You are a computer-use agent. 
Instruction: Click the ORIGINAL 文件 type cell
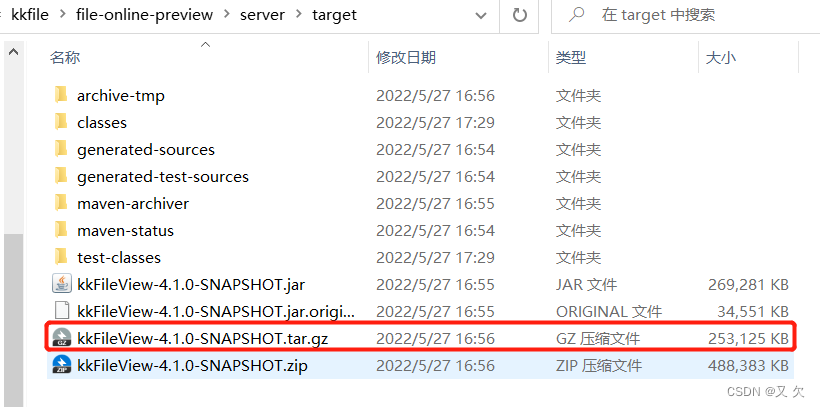tap(609, 311)
